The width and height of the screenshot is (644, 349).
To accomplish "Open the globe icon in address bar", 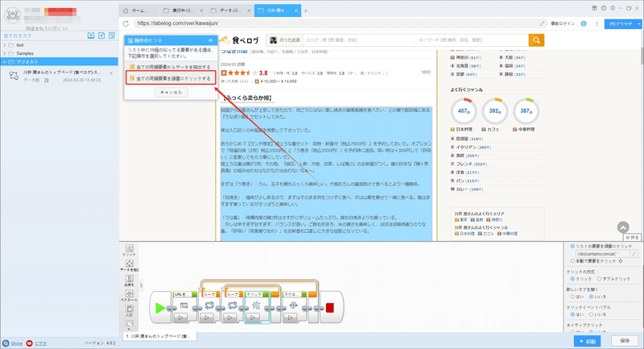I will 584,23.
